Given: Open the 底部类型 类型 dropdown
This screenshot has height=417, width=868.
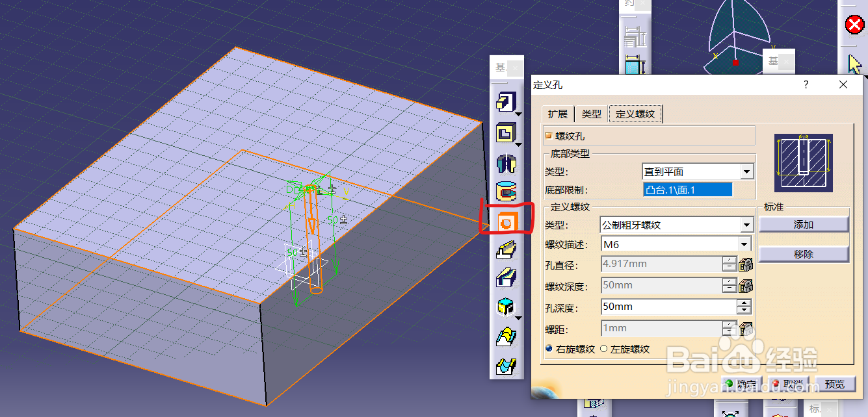Looking at the screenshot, I should (x=748, y=171).
